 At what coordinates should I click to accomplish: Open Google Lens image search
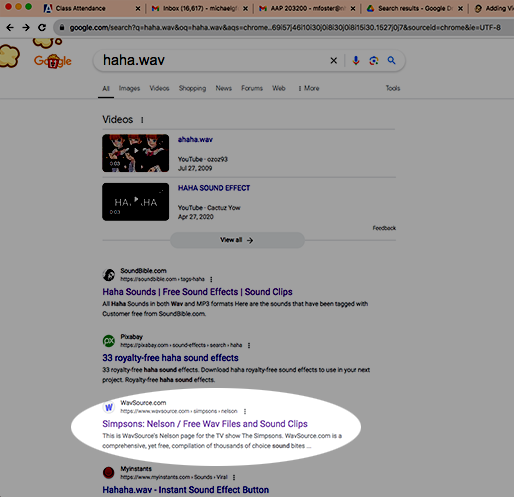374,61
